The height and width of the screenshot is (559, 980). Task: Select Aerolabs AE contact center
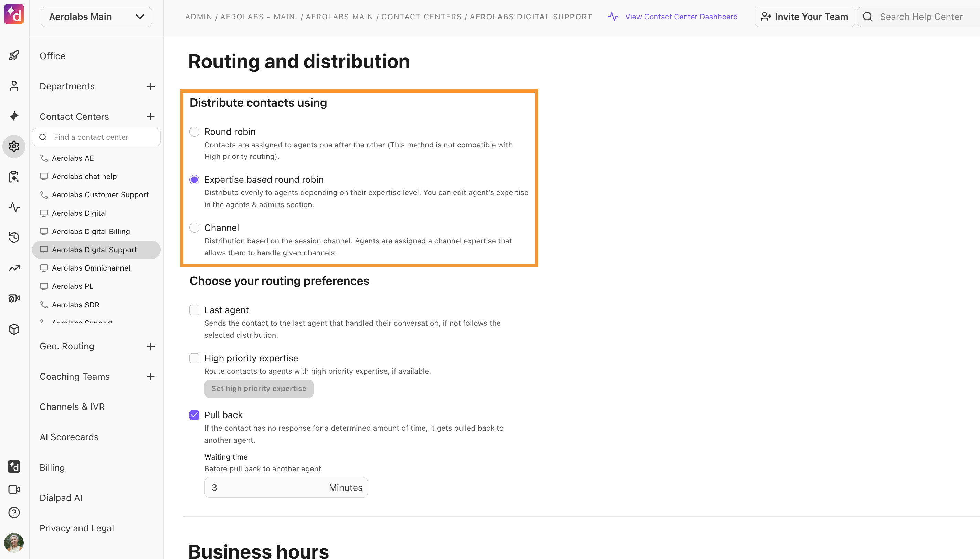click(96, 158)
